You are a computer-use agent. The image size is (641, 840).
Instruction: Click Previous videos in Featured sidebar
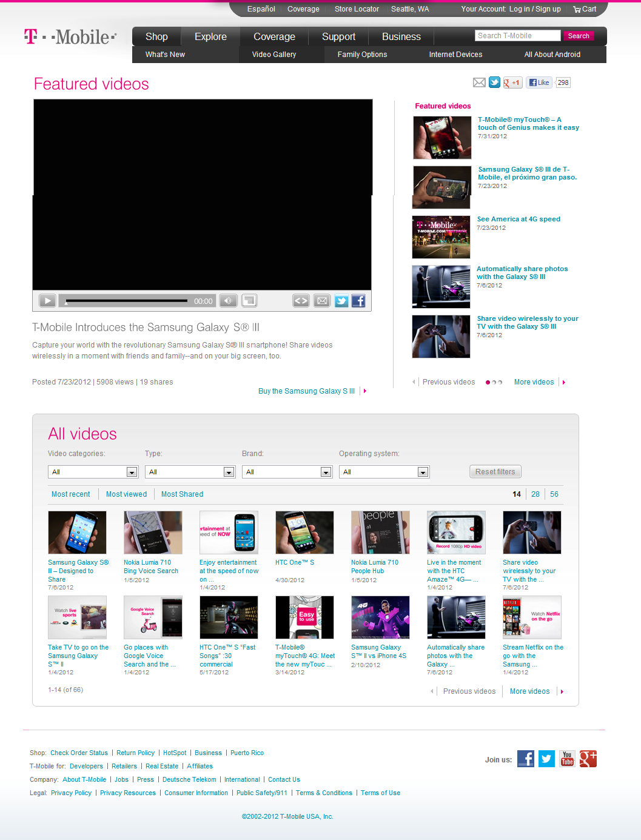[449, 382]
